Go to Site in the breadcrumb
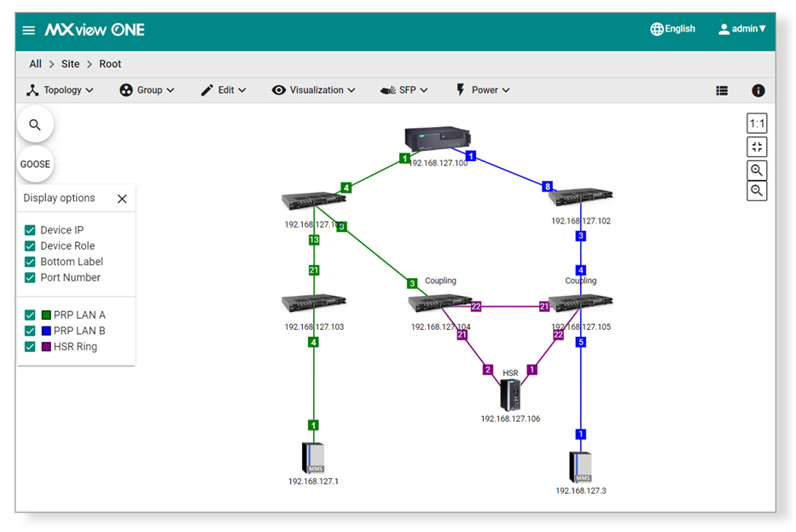 pos(70,64)
